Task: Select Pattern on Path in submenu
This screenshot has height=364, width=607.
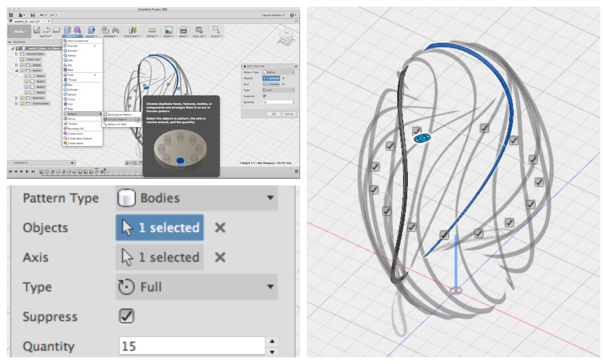Action: tap(122, 124)
